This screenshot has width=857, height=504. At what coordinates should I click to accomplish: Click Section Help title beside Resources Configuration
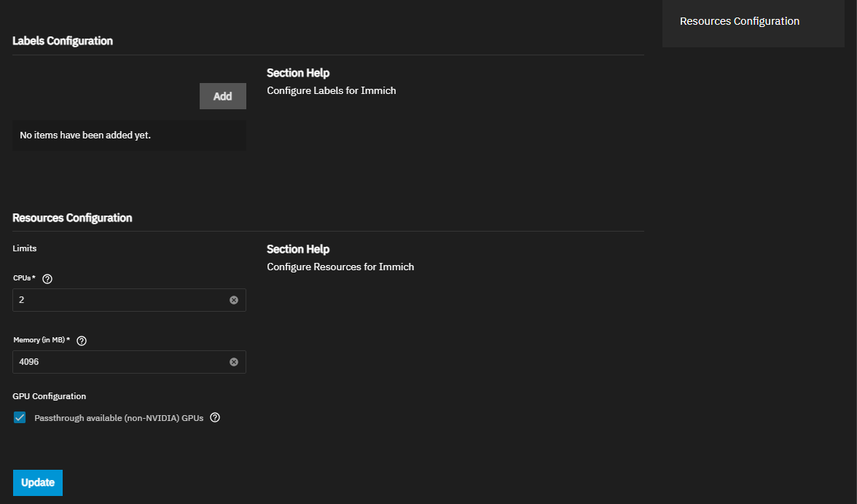click(x=298, y=249)
